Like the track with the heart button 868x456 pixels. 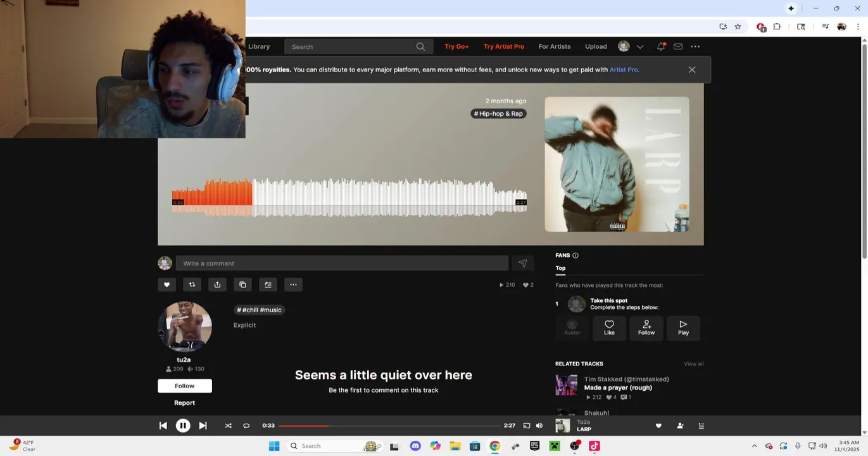click(x=167, y=284)
